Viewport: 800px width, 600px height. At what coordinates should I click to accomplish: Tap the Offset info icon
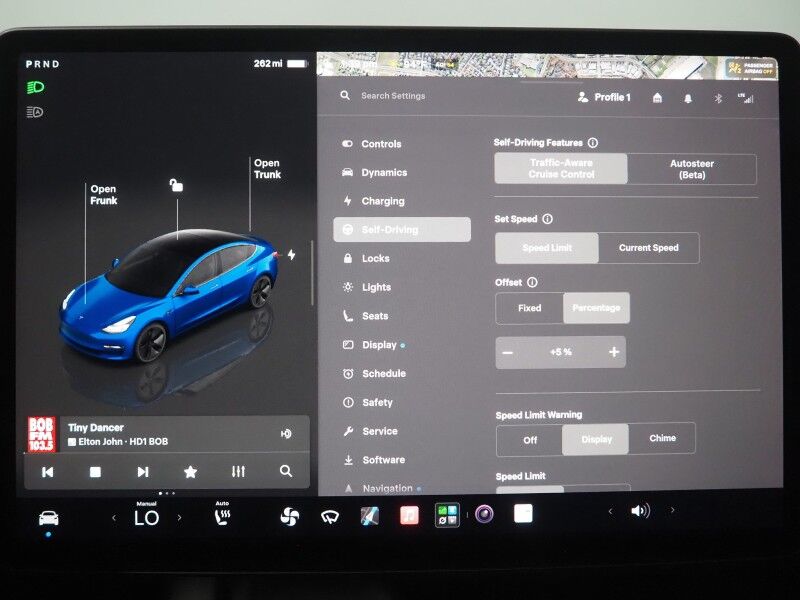[532, 282]
